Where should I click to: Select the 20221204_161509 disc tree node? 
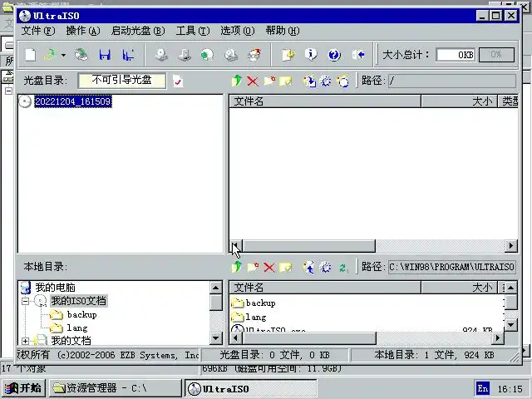coord(73,101)
